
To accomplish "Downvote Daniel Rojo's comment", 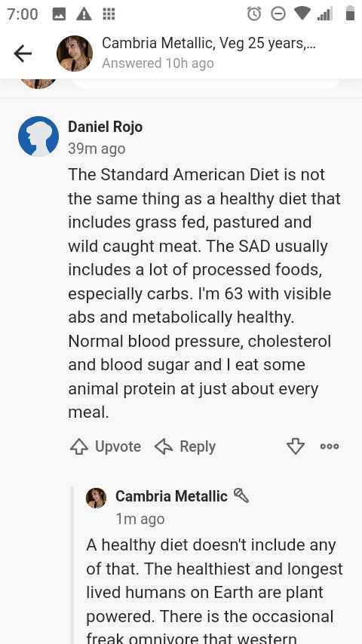I will tap(296, 446).
